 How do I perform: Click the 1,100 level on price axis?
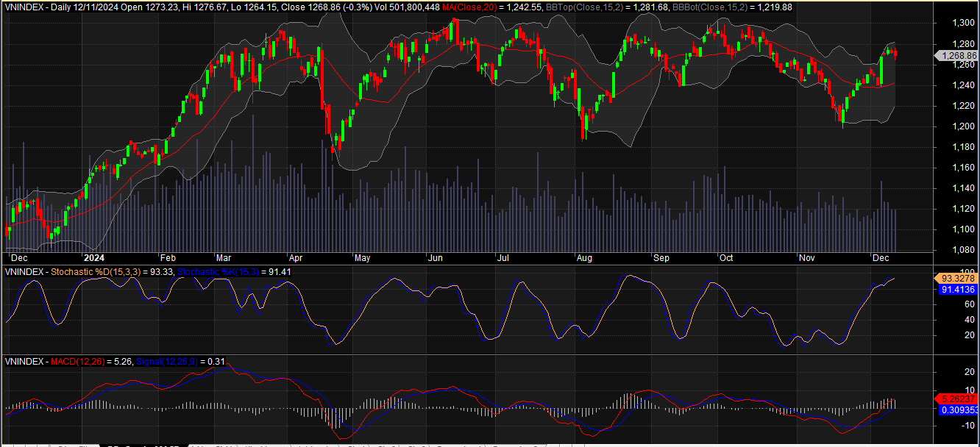pyautogui.click(x=953, y=229)
